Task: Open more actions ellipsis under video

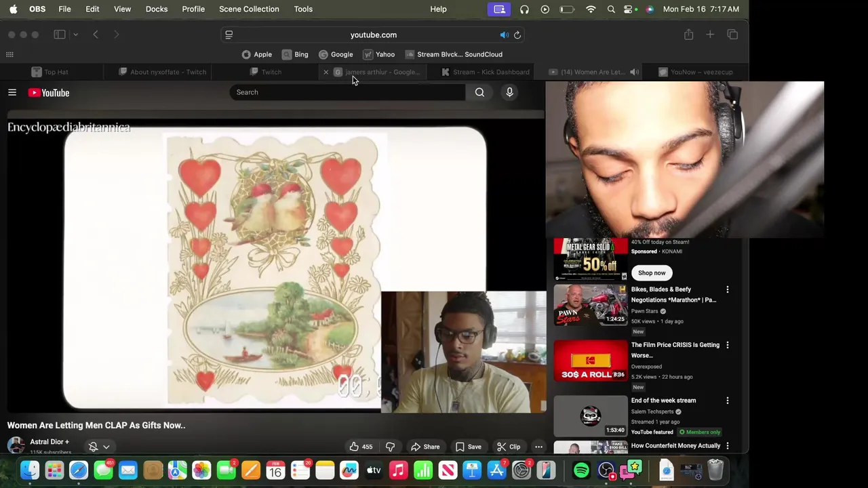Action: coord(538,447)
